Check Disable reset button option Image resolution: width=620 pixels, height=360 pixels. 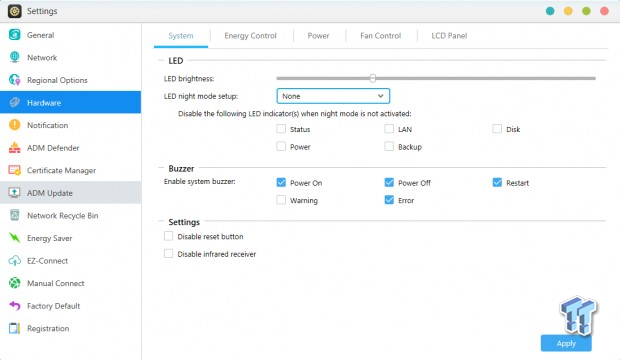pos(168,236)
